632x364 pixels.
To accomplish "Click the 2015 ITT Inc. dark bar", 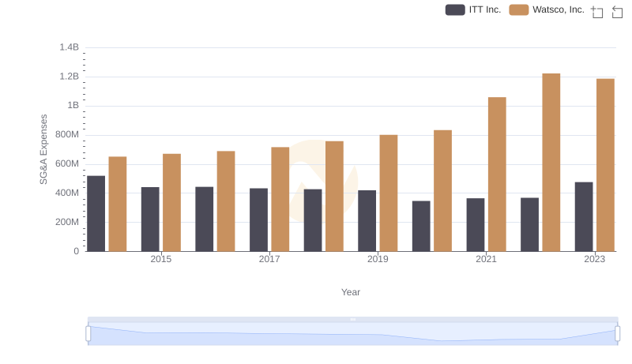I will click(x=150, y=219).
